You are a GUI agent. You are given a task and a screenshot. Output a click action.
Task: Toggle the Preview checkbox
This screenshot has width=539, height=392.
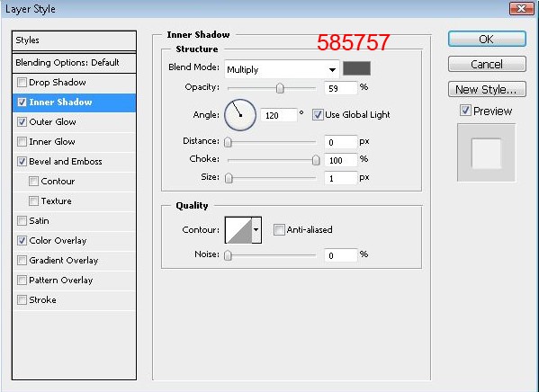465,111
